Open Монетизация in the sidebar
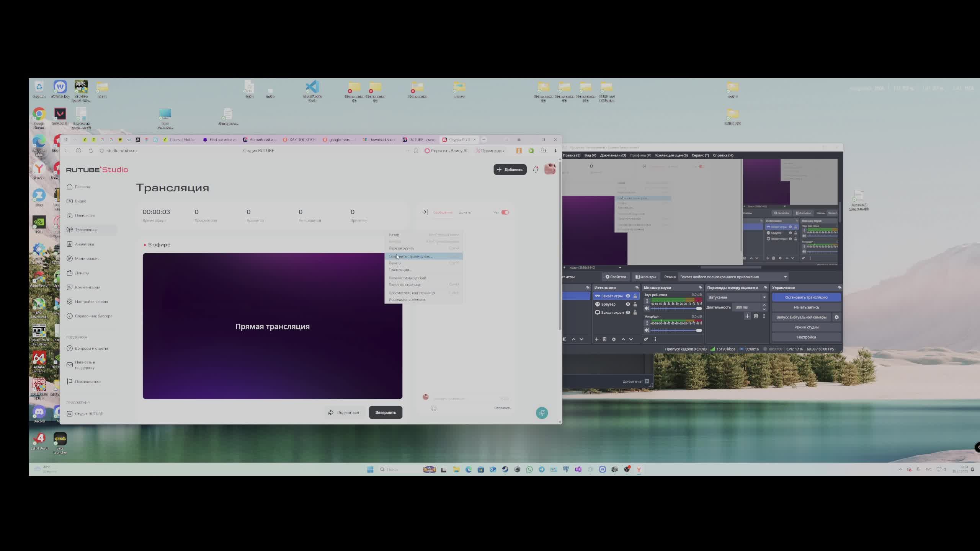Image resolution: width=980 pixels, height=551 pixels. [83, 259]
